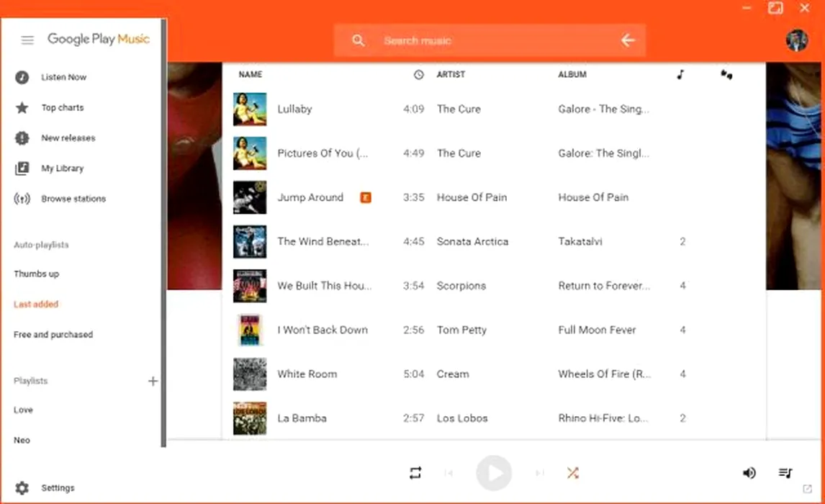Select the song title Lullaby

click(x=294, y=109)
